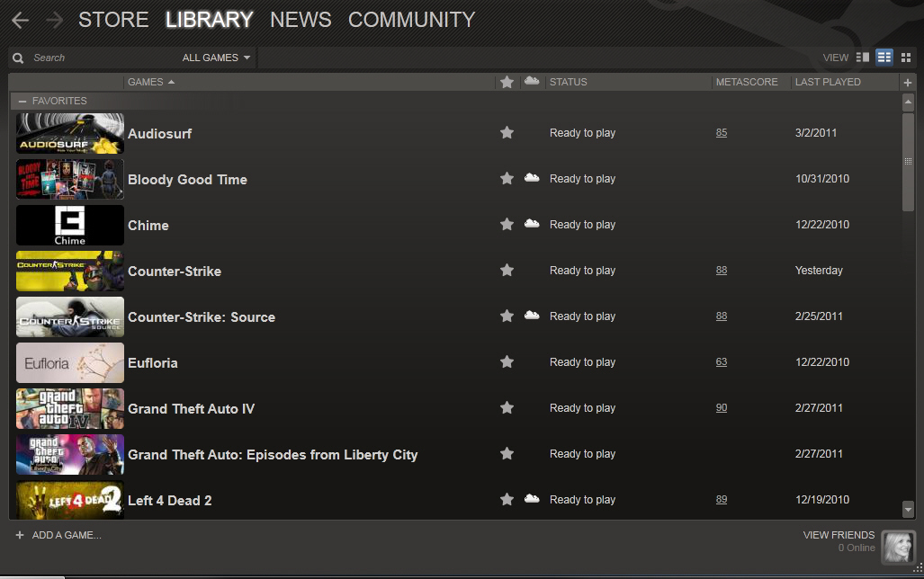Click the game list scrollbar thumb
Image resolution: width=924 pixels, height=579 pixels.
click(908, 162)
